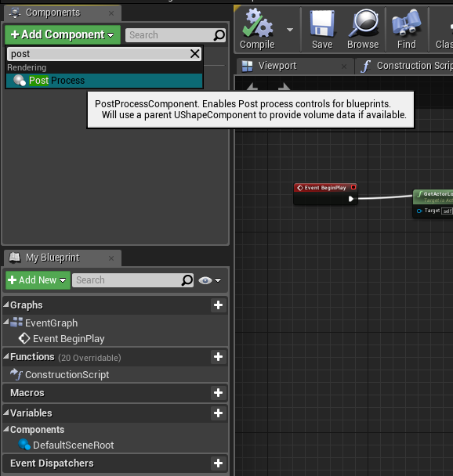Click the graph back navigation arrow
Image resolution: width=453 pixels, height=476 pixels.
click(252, 87)
